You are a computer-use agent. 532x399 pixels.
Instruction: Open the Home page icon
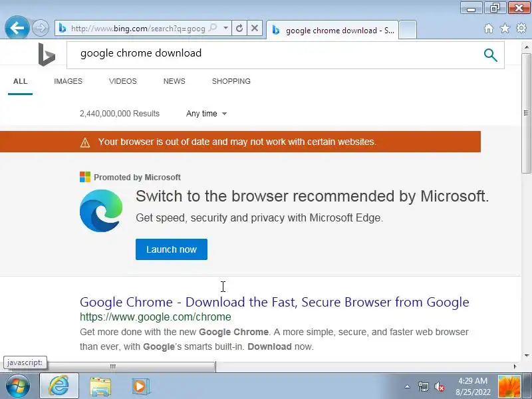tap(489, 28)
